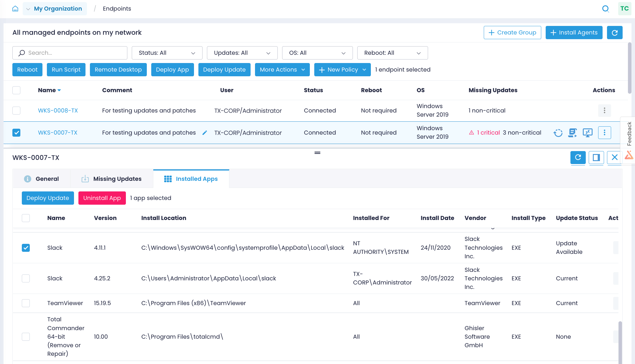This screenshot has width=635, height=364.
Task: Select the WKS-0008-TX endpoint checkbox
Action: click(x=17, y=110)
